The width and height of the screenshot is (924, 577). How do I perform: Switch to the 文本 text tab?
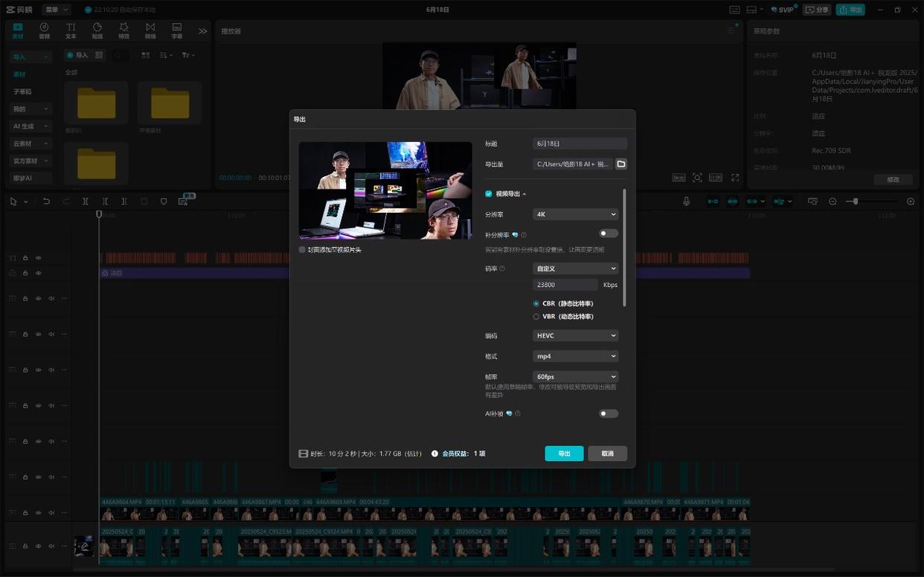(x=71, y=30)
